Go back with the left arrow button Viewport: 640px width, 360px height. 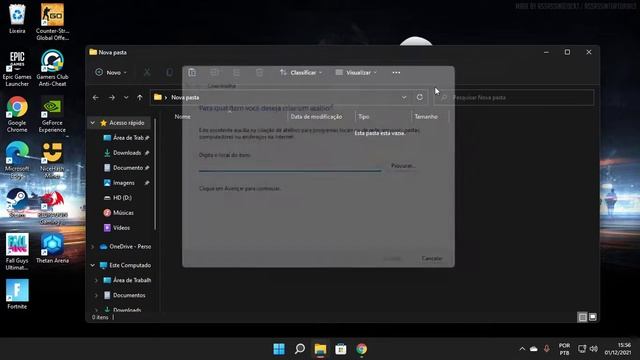coord(96,98)
